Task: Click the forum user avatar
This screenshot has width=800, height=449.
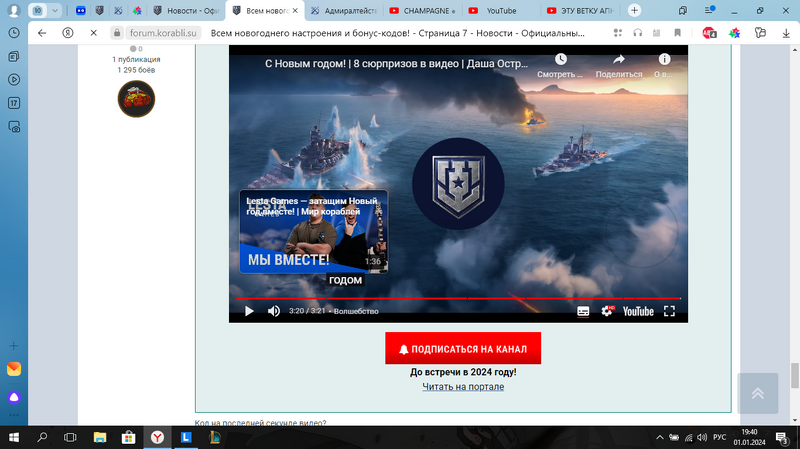Action: pyautogui.click(x=136, y=99)
